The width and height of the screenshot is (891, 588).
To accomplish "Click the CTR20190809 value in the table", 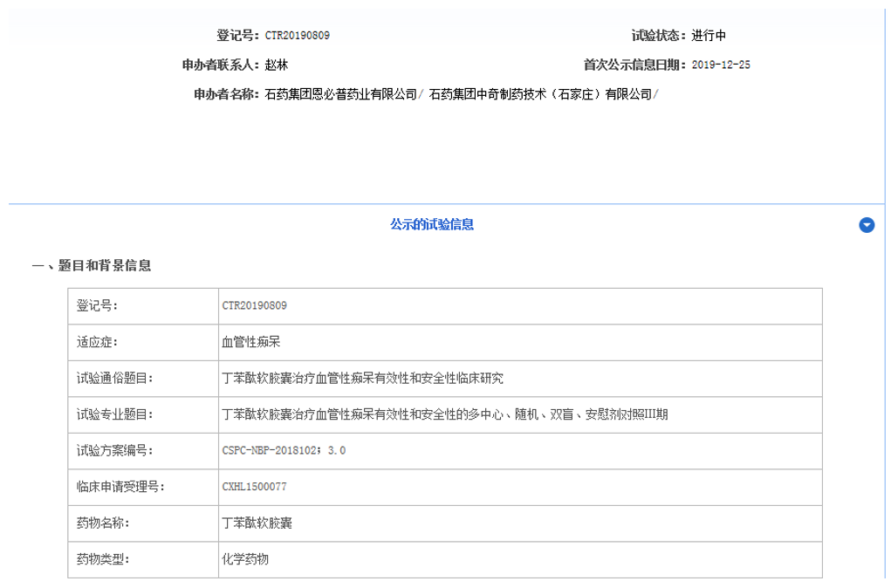I will (255, 306).
